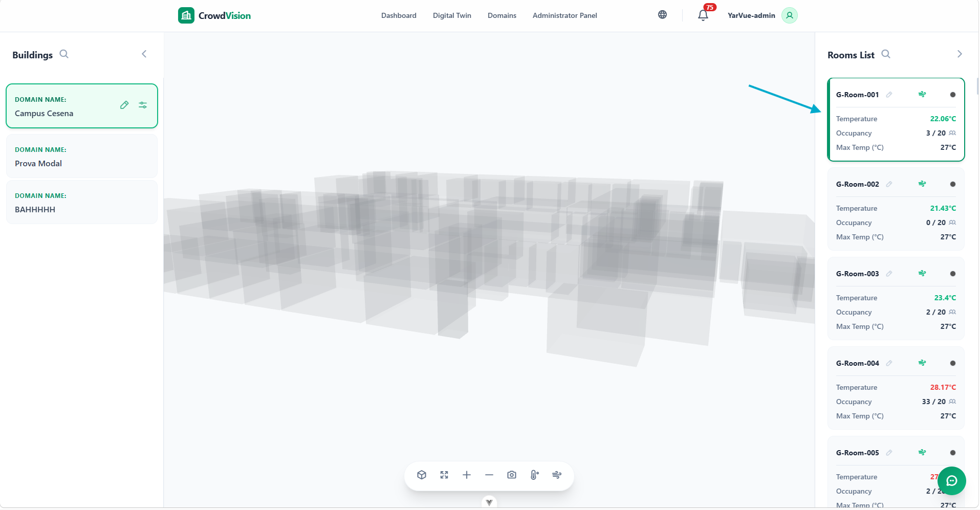Collapse the Buildings panel
This screenshot has width=980, height=510.
coord(144,54)
